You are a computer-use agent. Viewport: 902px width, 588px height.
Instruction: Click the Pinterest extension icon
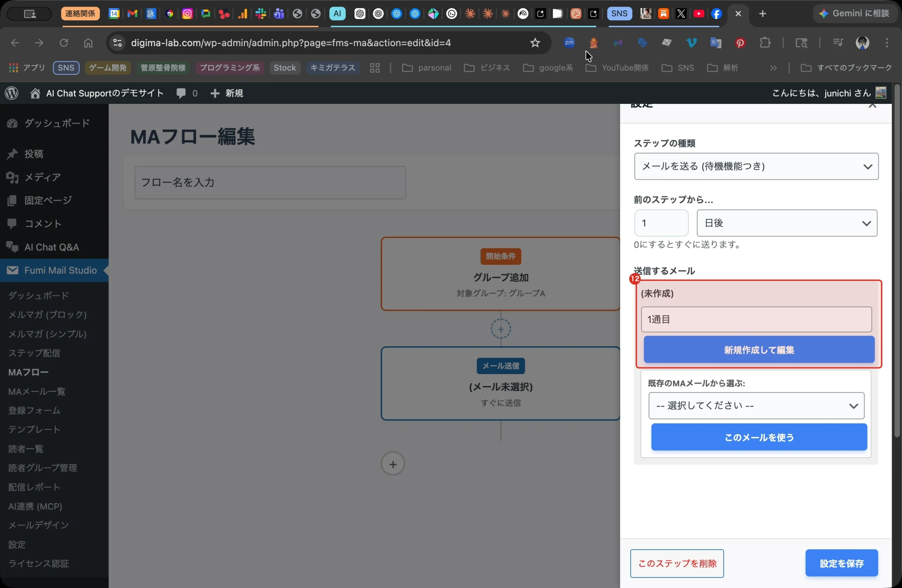point(740,43)
